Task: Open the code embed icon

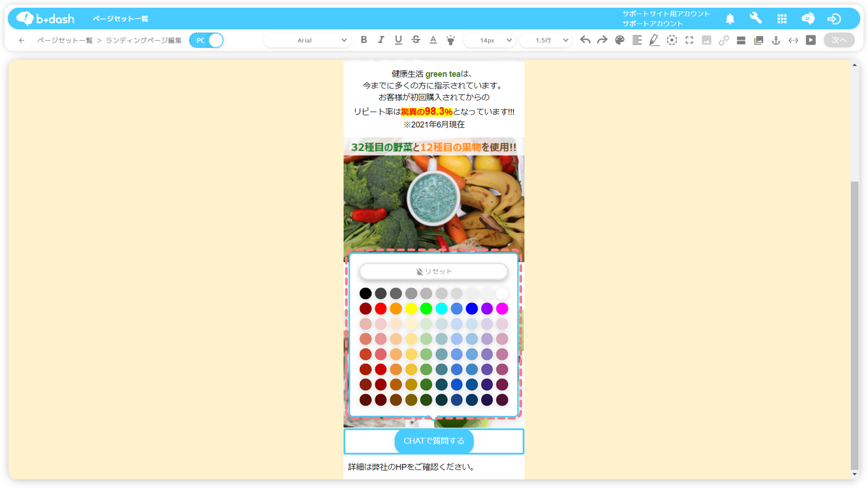Action: (x=793, y=40)
